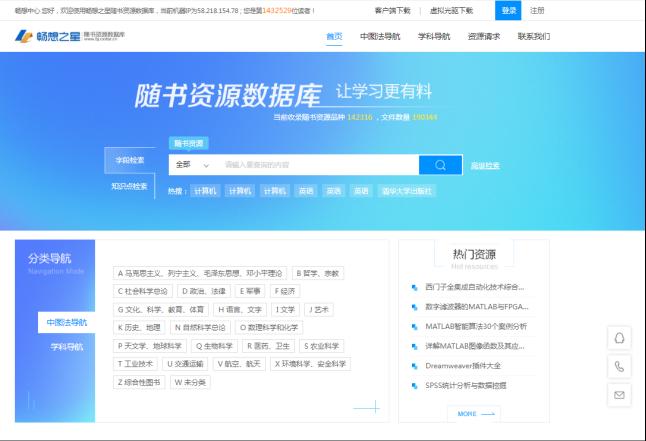Open the 高级检索 advanced search link
This screenshot has height=441, width=646.
(x=485, y=166)
